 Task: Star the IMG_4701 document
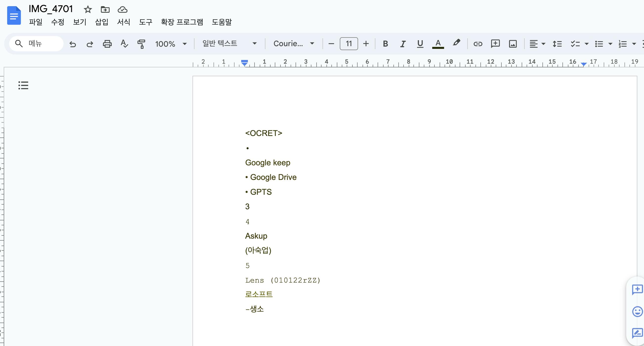(x=88, y=9)
